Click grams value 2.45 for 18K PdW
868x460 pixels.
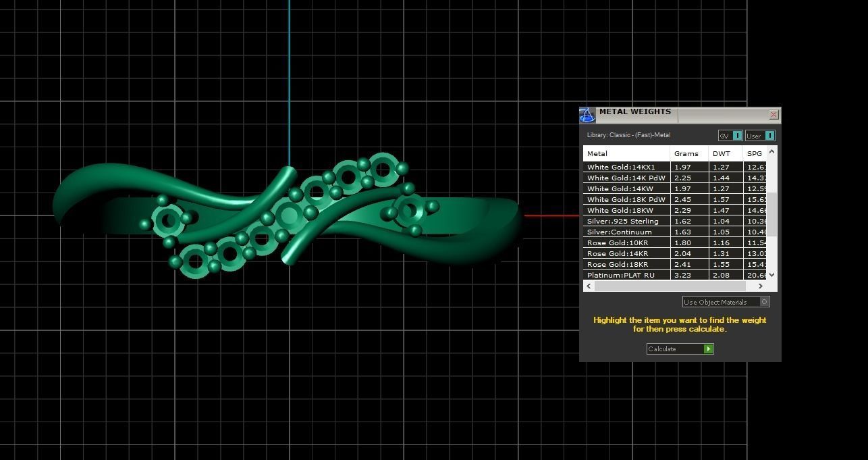pyautogui.click(x=682, y=199)
